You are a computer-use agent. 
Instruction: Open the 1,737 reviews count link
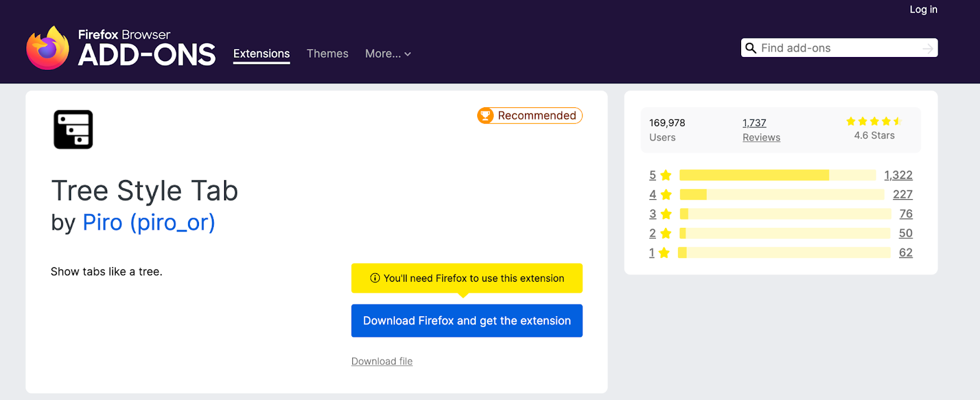click(755, 123)
